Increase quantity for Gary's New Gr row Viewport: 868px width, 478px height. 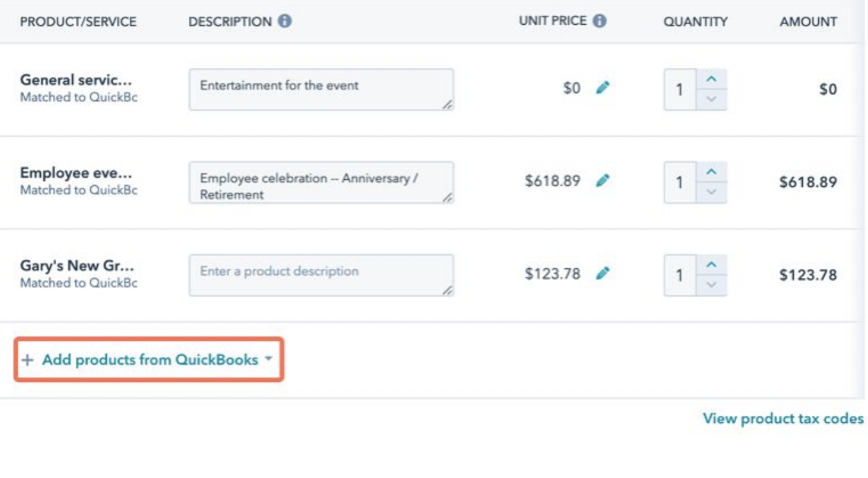[711, 265]
